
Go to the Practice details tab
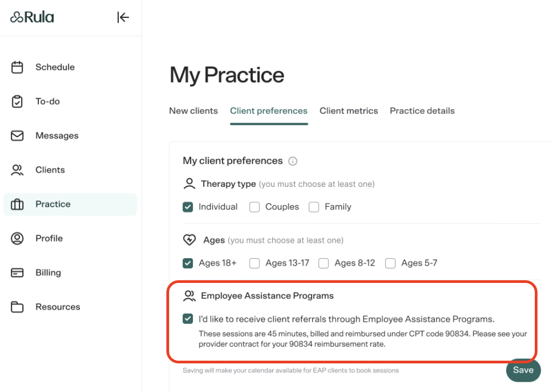tap(422, 111)
